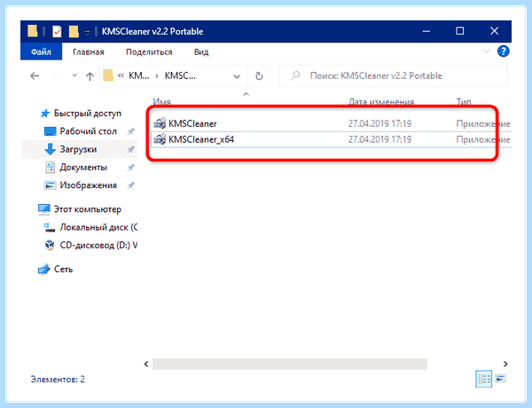The width and height of the screenshot is (532, 408).
Task: Click the KMSCleaner_x64 application icon
Action: tap(160, 139)
